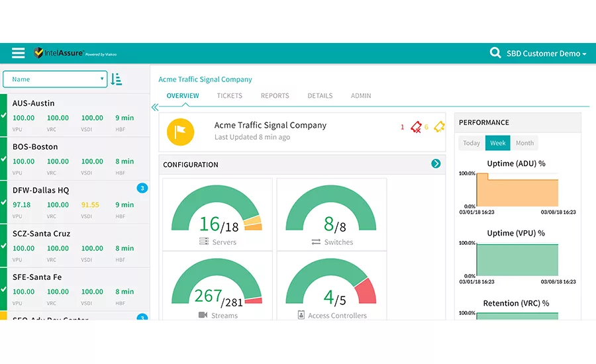Image resolution: width=596 pixels, height=364 pixels.
Task: Click AUS-Austin green checkmark status
Action: pyautogui.click(x=3, y=114)
